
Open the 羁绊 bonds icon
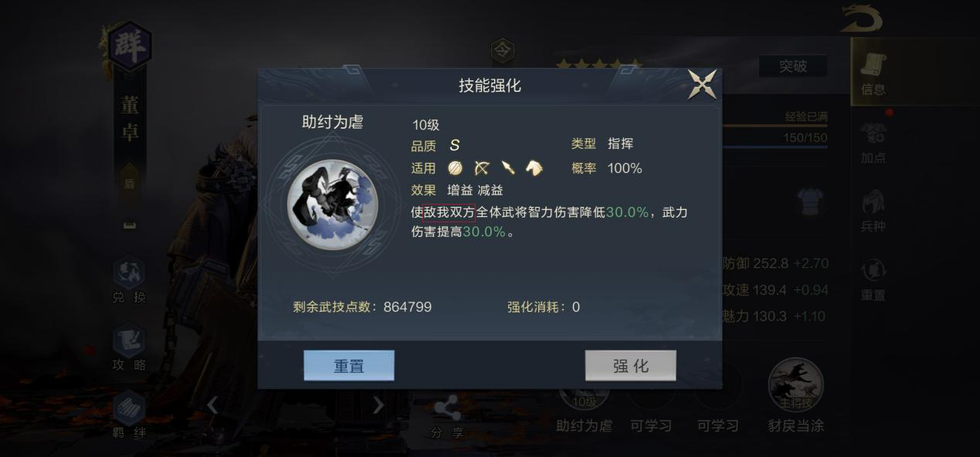pos(129,415)
